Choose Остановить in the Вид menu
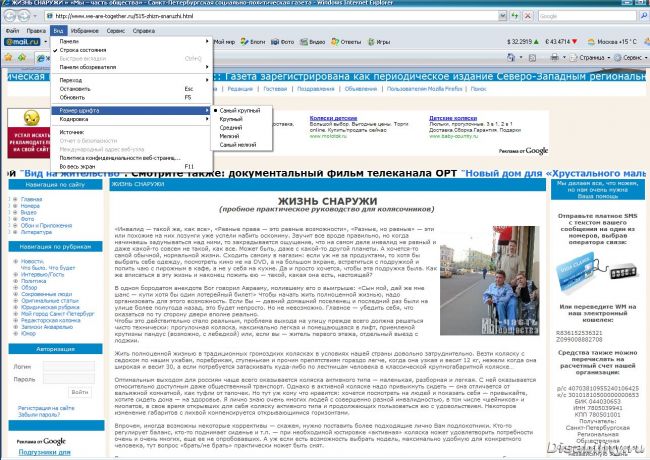This screenshot has height=460, width=650. (132, 89)
